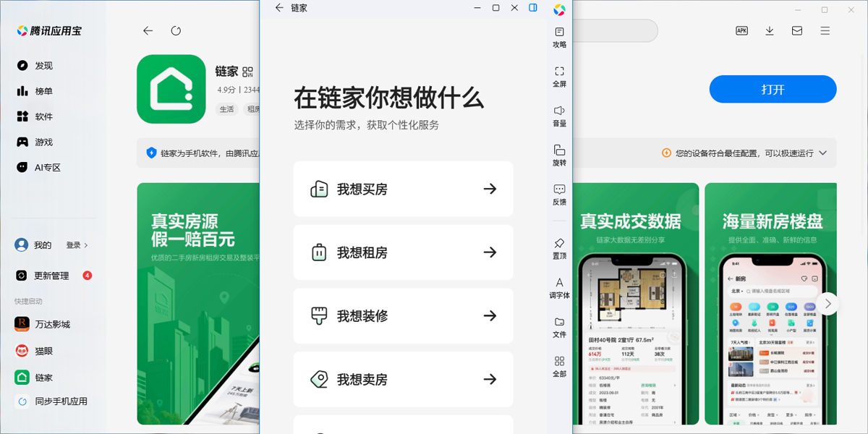Choose 我想买房 option
Viewport: 868px width, 434px height.
[404, 189]
